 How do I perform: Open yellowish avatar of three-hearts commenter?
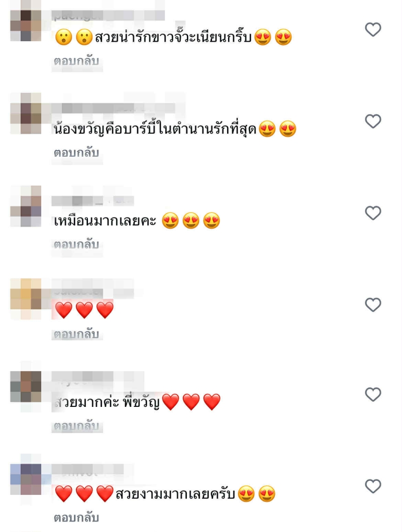click(x=26, y=294)
